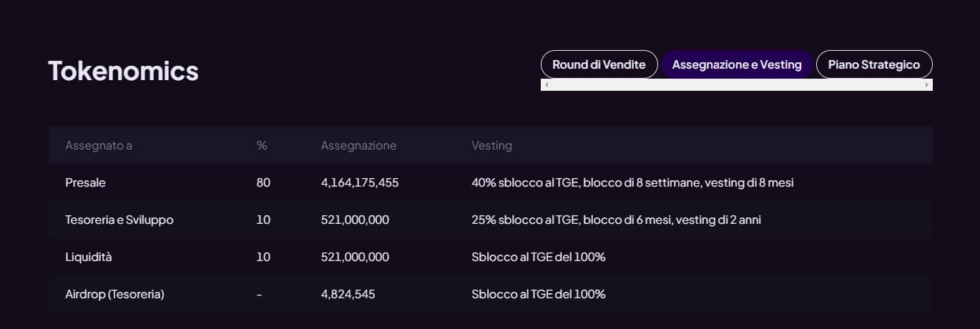
Task: Click the Presale vesting text with 8 settimane
Action: [x=632, y=182]
